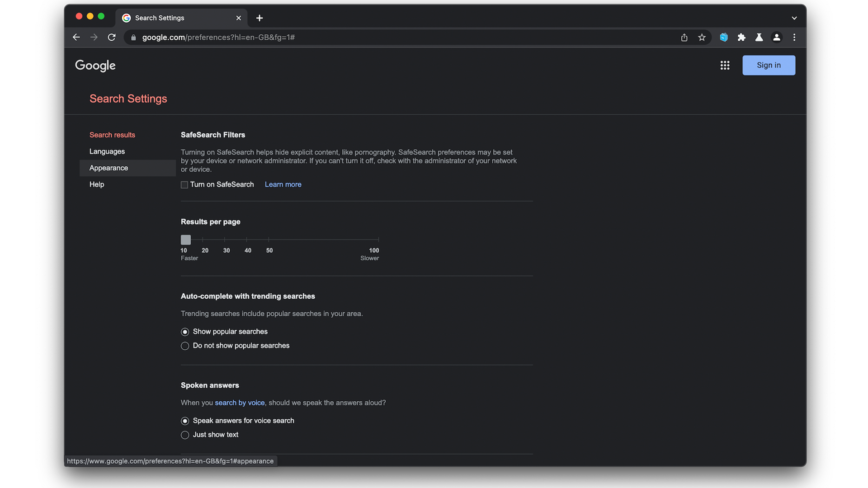Enable the Turn on SafeSearch checkbox
This screenshot has width=868, height=488.
tap(184, 185)
